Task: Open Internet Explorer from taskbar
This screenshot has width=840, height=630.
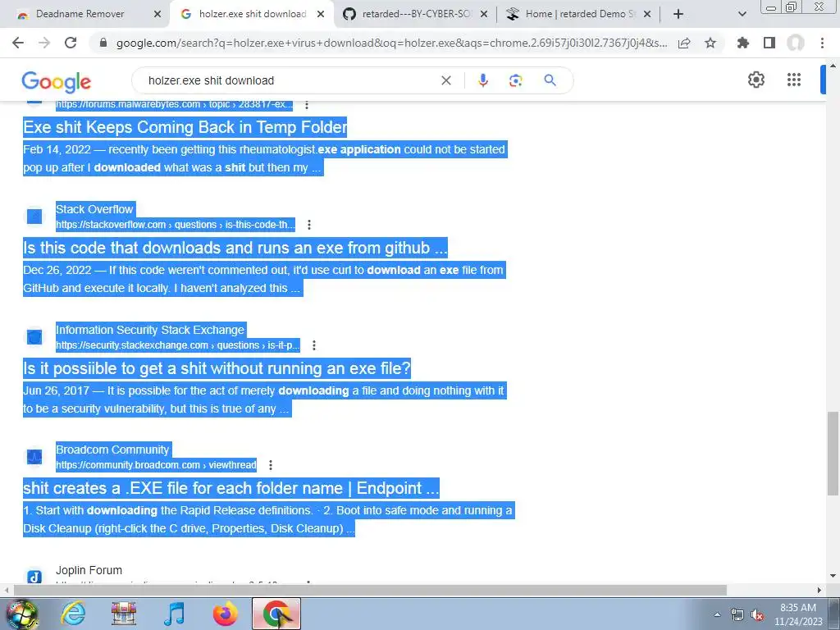Action: (x=73, y=614)
